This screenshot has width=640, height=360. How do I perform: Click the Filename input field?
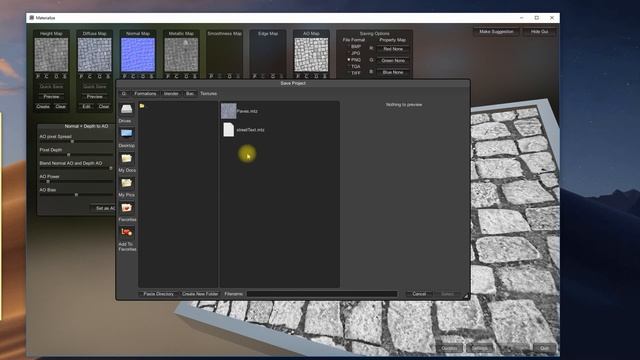tap(322, 294)
